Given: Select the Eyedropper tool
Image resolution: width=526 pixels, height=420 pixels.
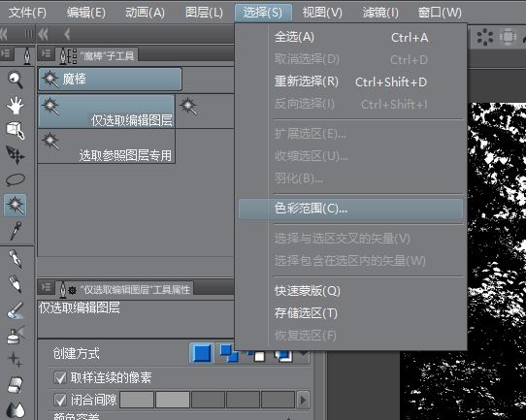Looking at the screenshot, I should 16,231.
